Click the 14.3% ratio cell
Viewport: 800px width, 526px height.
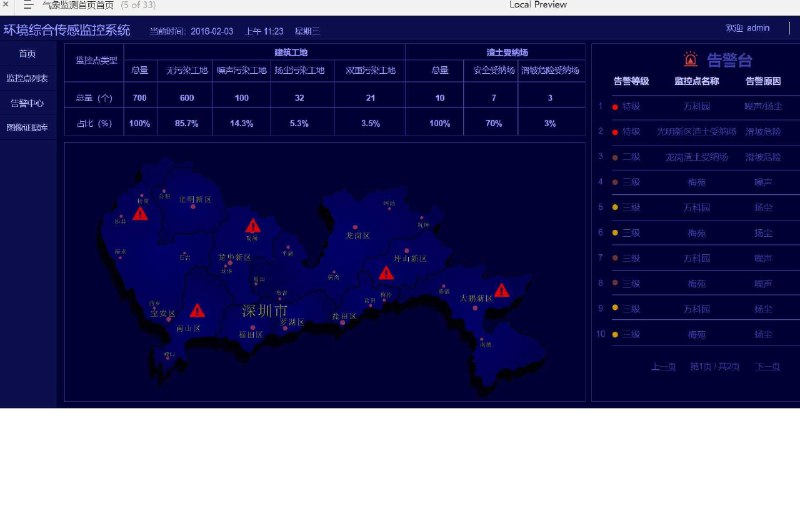242,123
